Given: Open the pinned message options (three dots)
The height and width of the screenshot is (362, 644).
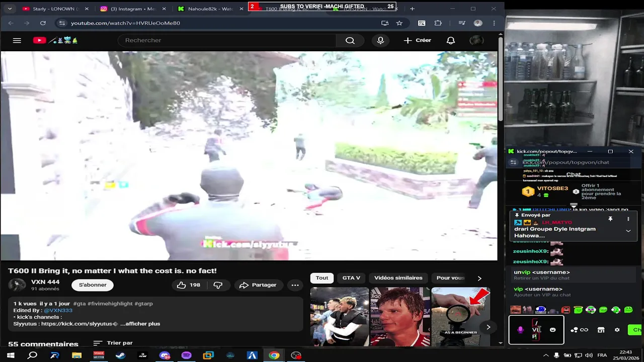Looking at the screenshot, I should 628,219.
